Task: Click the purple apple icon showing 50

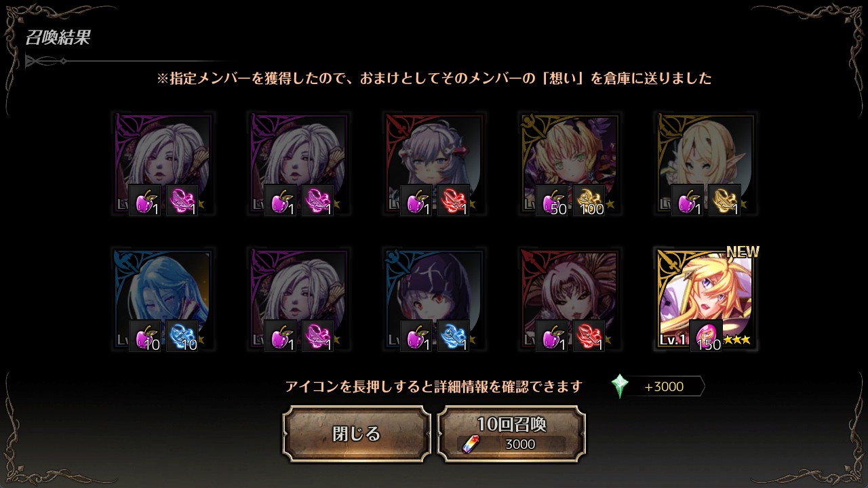Action: pos(552,201)
